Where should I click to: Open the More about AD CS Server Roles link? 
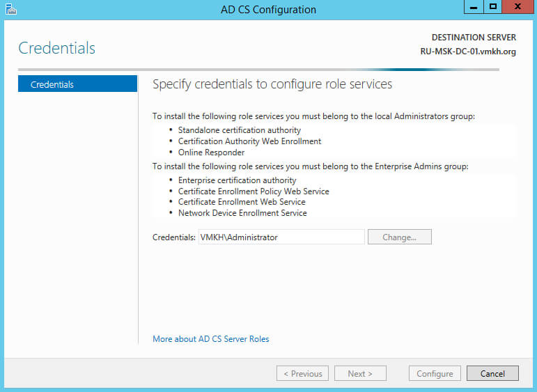[211, 339]
